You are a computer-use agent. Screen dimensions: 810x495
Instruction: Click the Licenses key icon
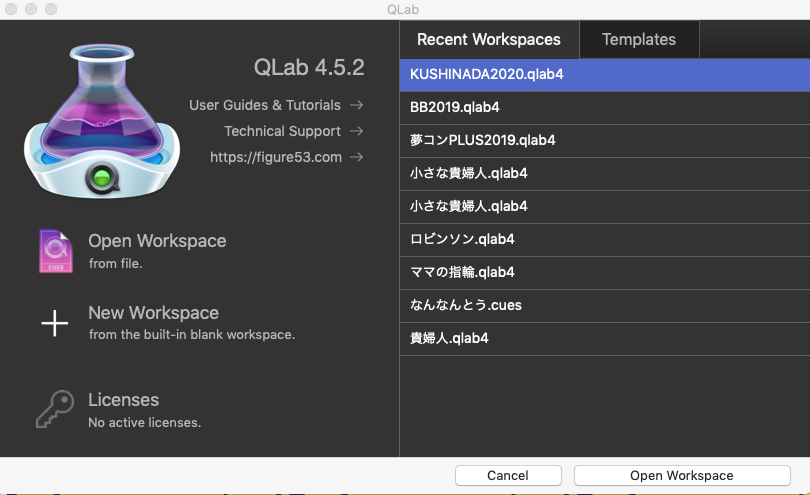click(x=55, y=409)
